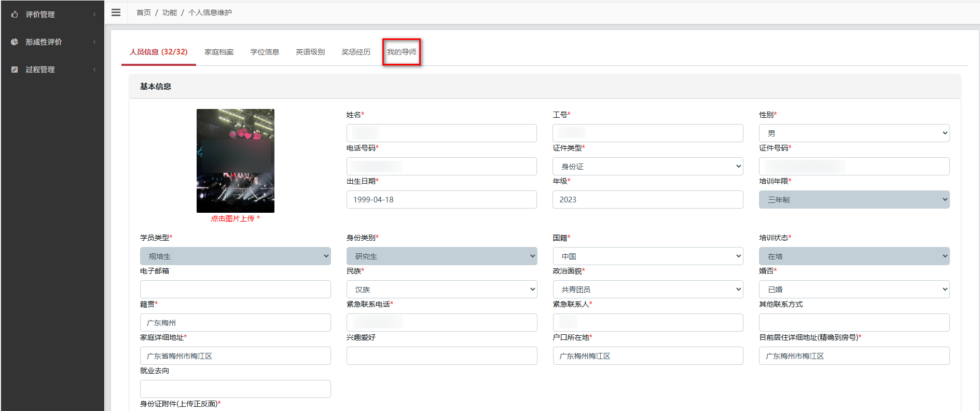Click the 工号 input field
This screenshot has height=411, width=980.
tap(648, 133)
